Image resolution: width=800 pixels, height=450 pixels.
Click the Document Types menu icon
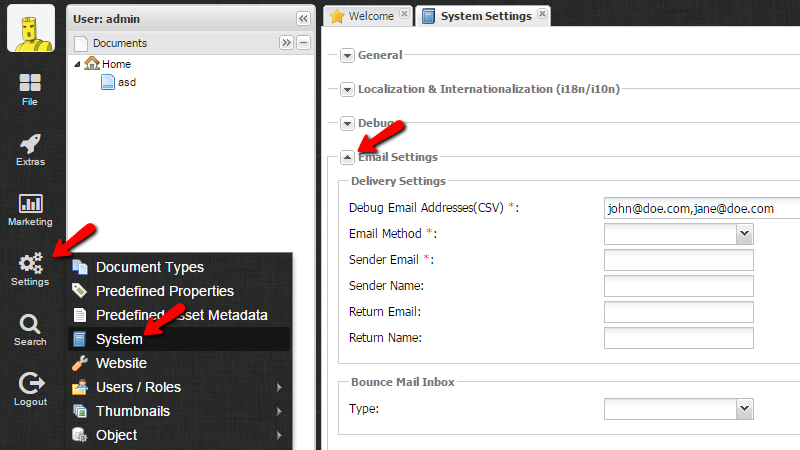[x=80, y=266]
